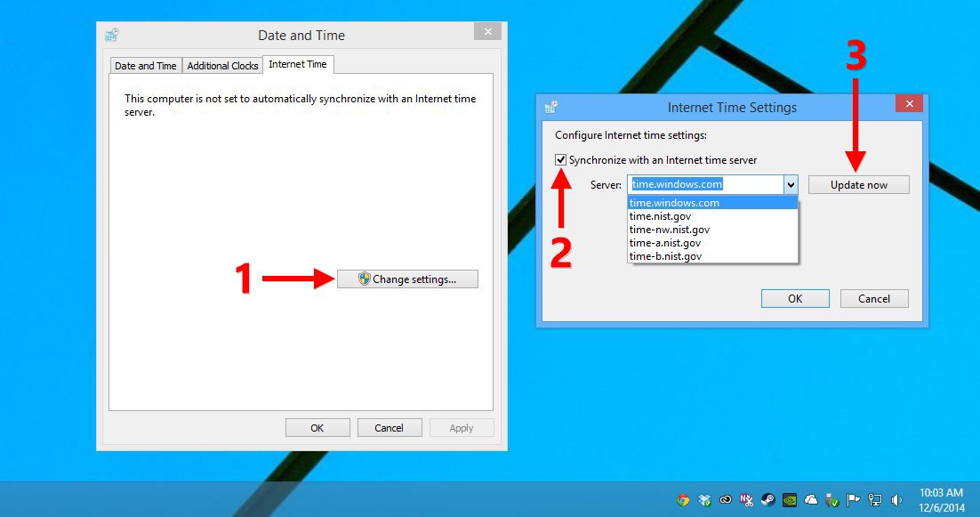Open the Action Center flag icon
Screen dimensions: 980x517
point(853,499)
